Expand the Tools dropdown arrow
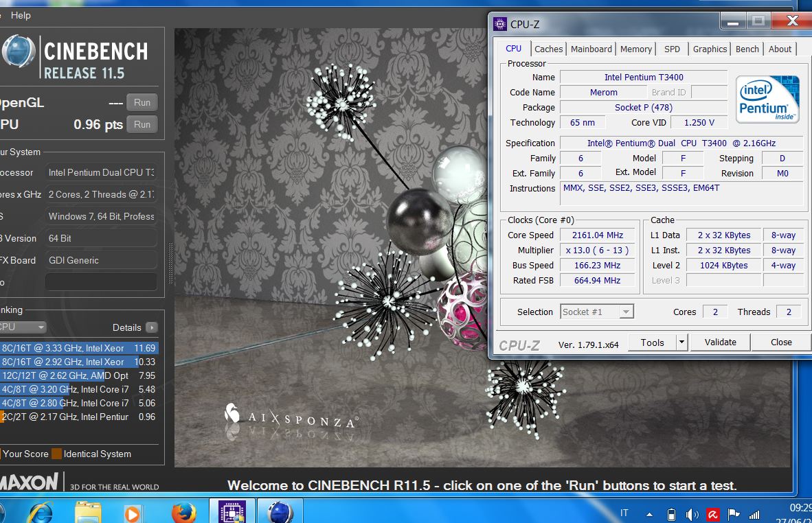This screenshot has width=812, height=523. tap(681, 342)
